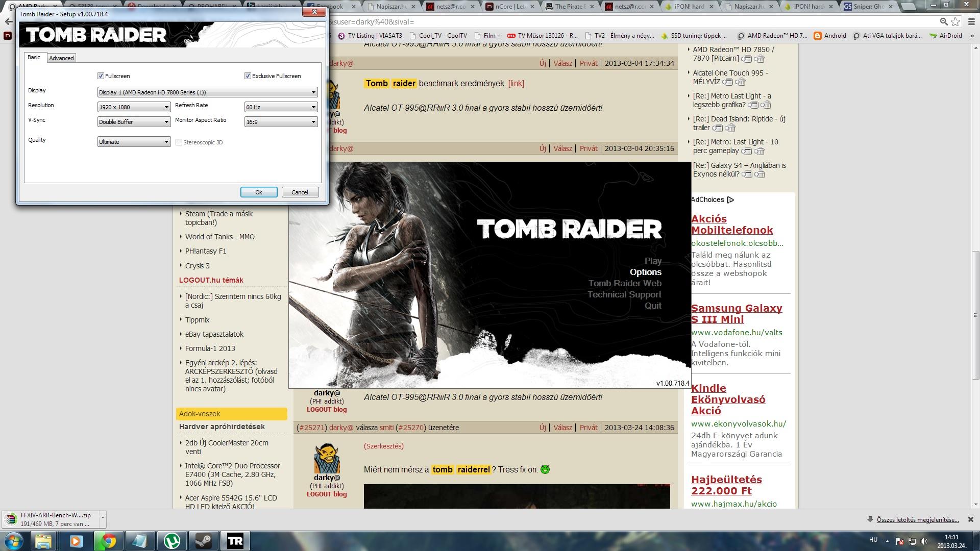This screenshot has height=551, width=980.
Task: Click the Windows Start orb
Action: [x=14, y=541]
